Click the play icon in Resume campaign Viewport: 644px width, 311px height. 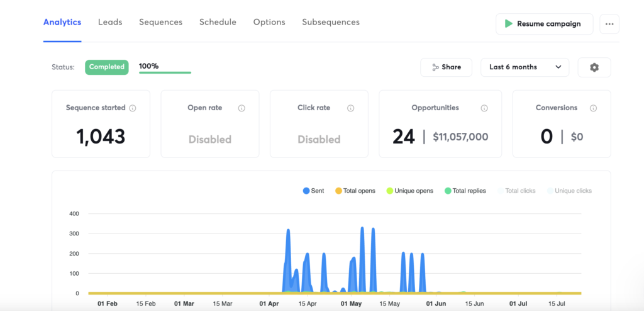pyautogui.click(x=508, y=24)
